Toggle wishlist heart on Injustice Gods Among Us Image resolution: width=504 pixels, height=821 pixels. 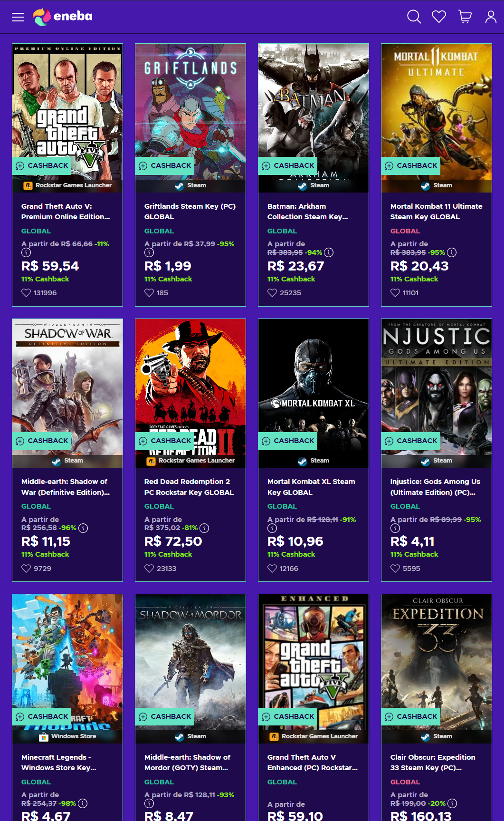395,568
